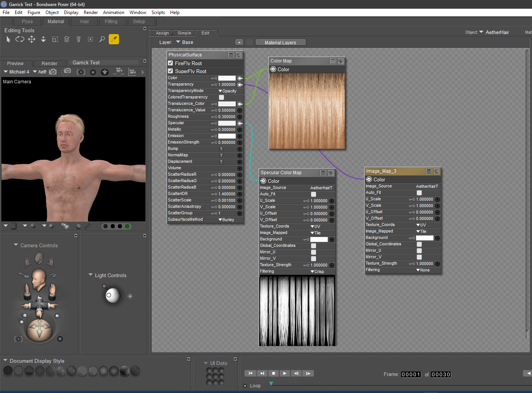
Task: Switch to the Hair room tab
Action: point(84,22)
